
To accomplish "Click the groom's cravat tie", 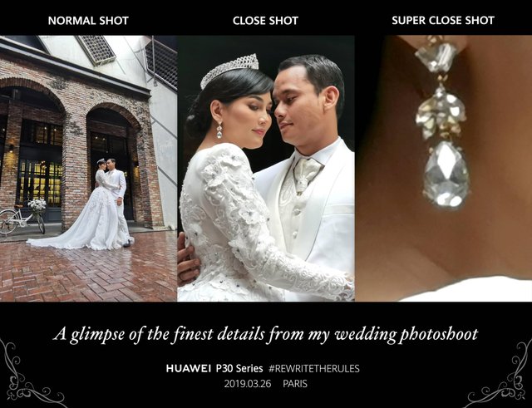I will click(306, 174).
